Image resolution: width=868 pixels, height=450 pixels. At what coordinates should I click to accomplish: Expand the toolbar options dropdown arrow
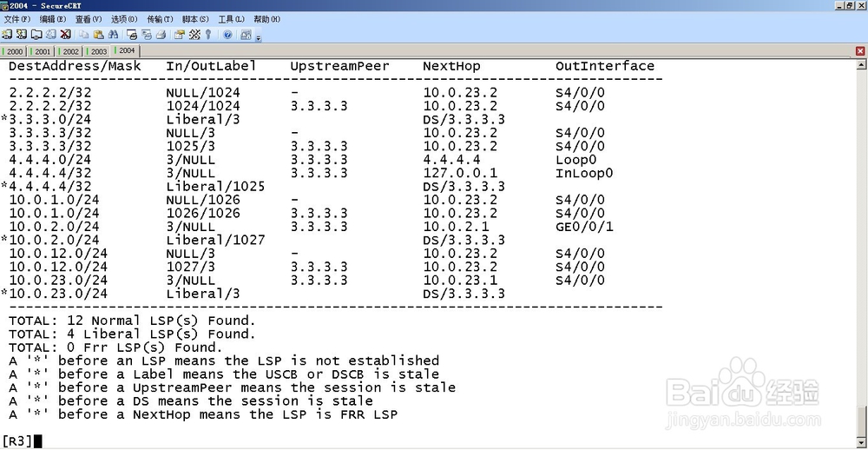click(x=258, y=37)
